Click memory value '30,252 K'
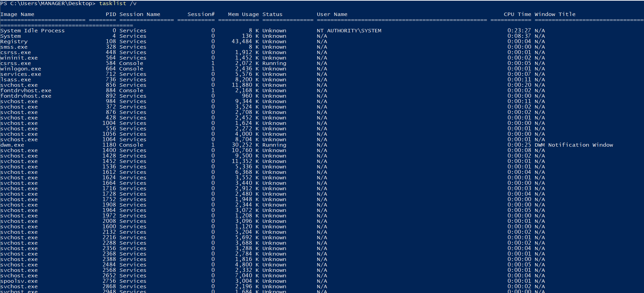The height and width of the screenshot is (293, 644). tap(245, 145)
